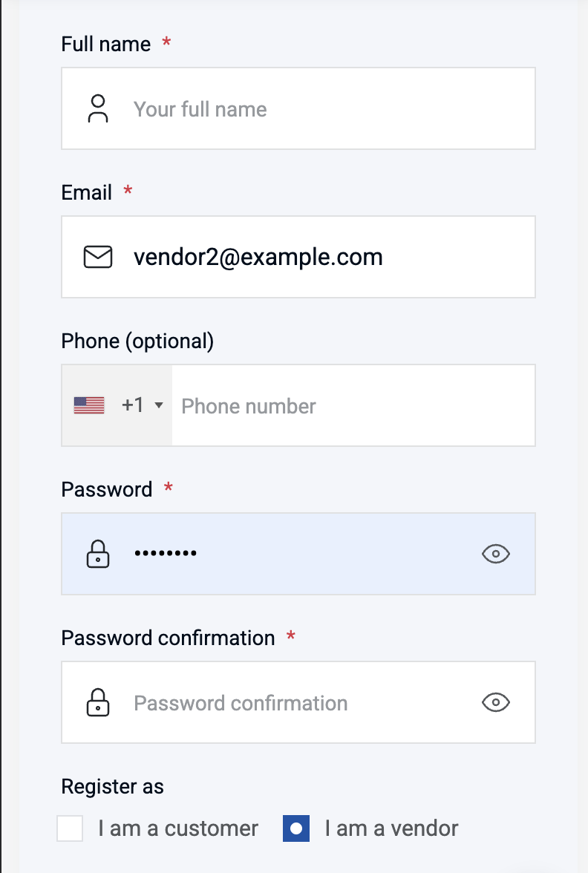The height and width of the screenshot is (873, 588).
Task: Click the person icon in Full name field
Action: [x=98, y=108]
